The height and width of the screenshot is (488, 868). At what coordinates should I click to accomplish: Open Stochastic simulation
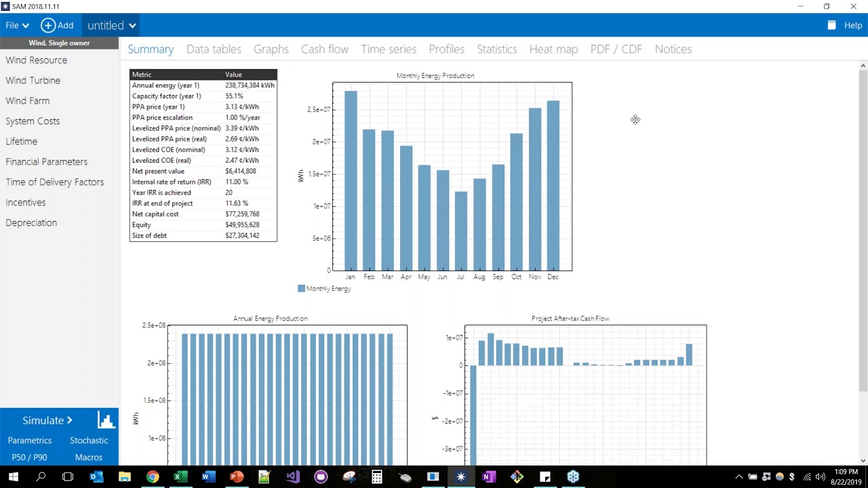(89, 441)
